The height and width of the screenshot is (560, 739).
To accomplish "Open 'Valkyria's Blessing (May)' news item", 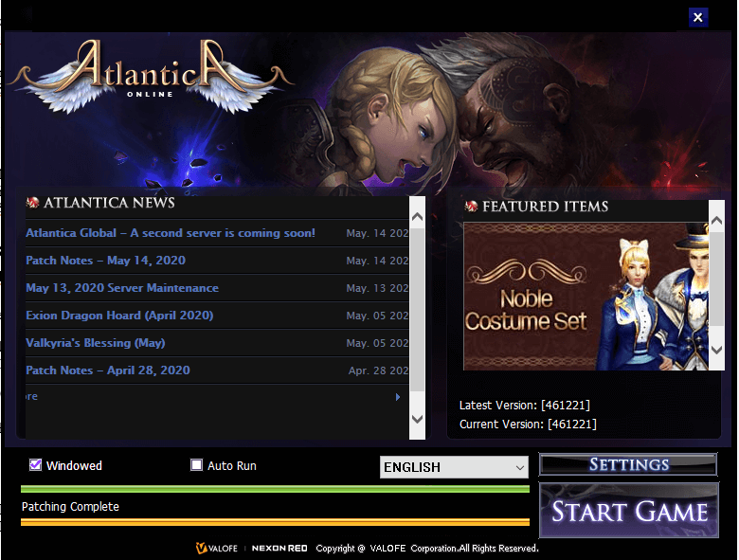I will tap(95, 343).
